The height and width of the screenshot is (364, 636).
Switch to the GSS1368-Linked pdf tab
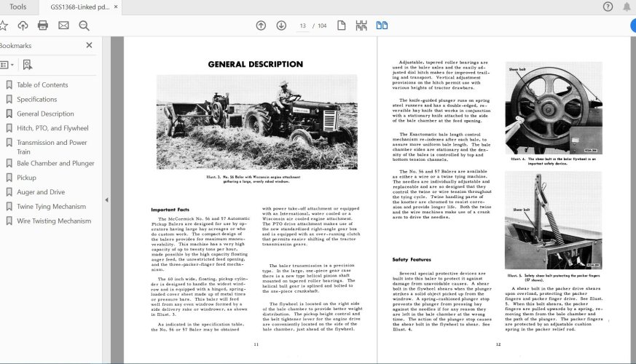pos(80,7)
